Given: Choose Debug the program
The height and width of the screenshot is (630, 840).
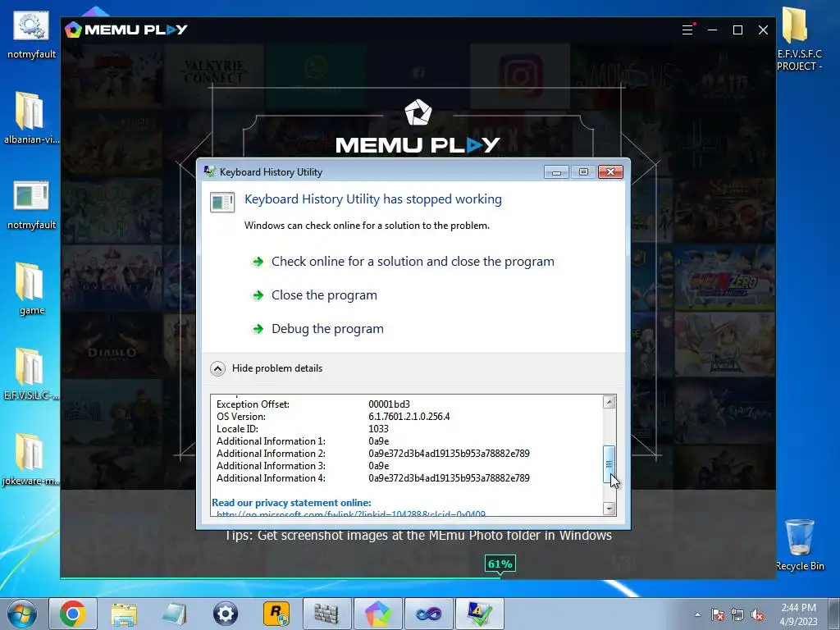Looking at the screenshot, I should pos(327,329).
